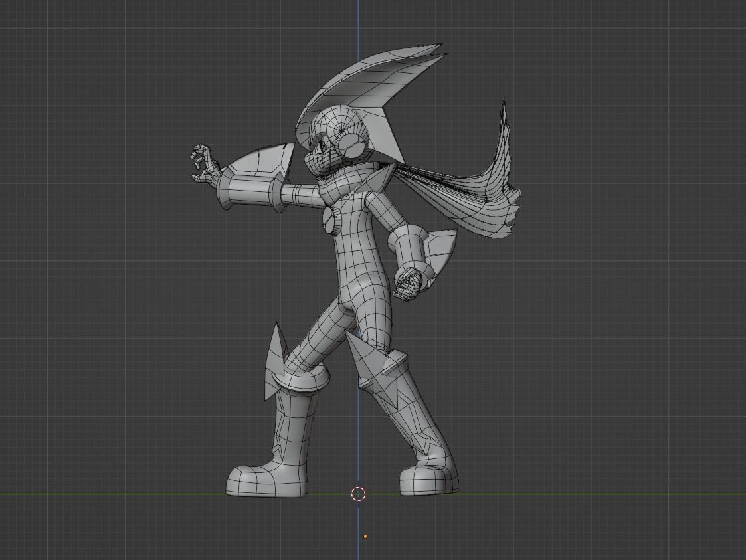Viewport: 746px width, 560px height.
Task: Select the character's clenched fist mesh
Action: point(408,284)
